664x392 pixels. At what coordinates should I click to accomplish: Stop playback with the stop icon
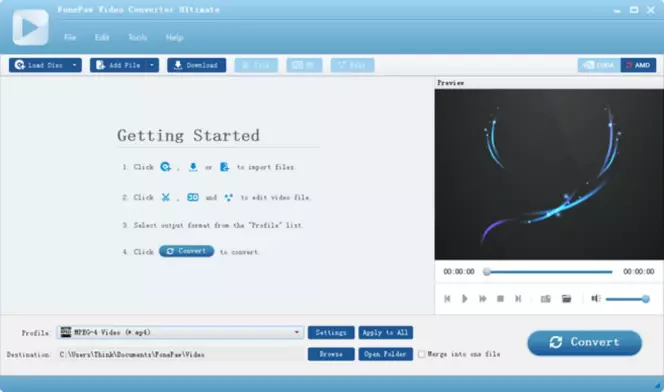click(500, 299)
